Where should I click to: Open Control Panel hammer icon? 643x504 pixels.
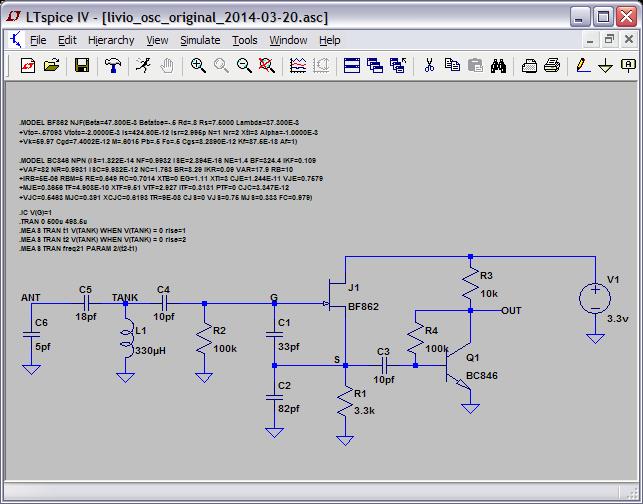coord(113,65)
